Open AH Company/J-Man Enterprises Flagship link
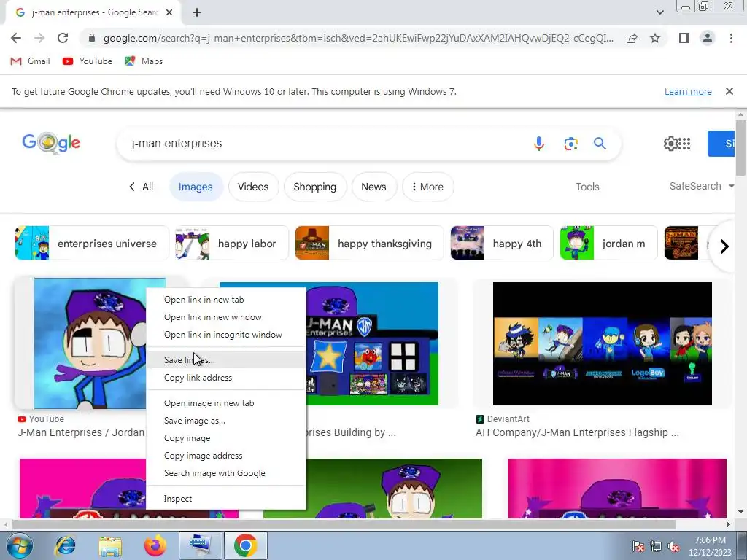This screenshot has width=747, height=560. pyautogui.click(x=578, y=432)
